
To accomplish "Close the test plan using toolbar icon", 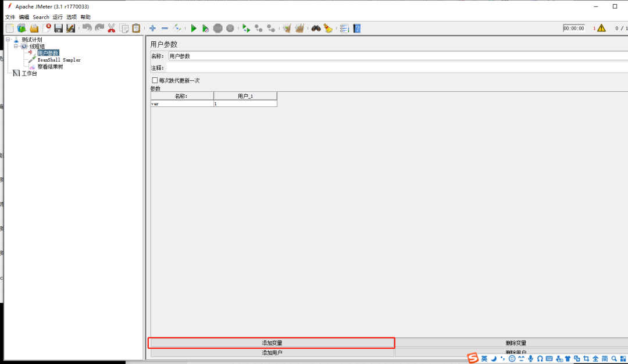I will click(47, 28).
